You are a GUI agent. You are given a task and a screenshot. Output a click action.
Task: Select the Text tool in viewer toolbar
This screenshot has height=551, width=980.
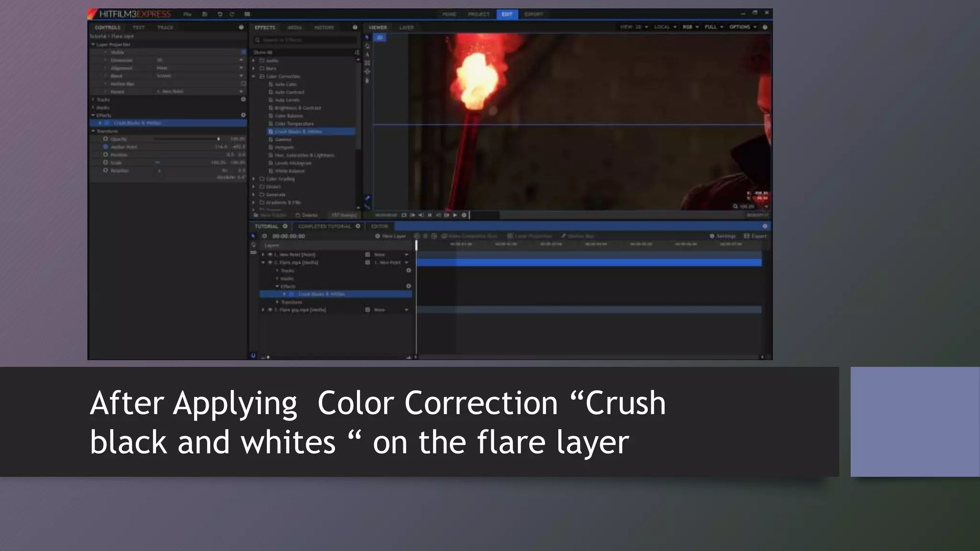(x=367, y=55)
